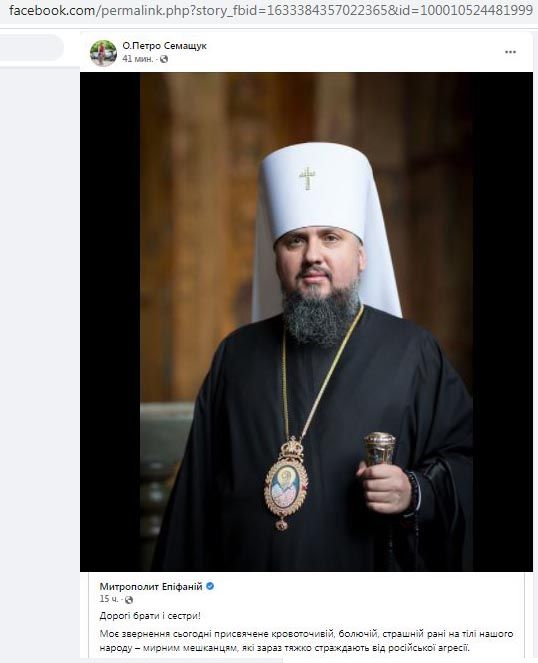Click the verified badge next to Митрополит Епіфаній
Viewport: 538px width, 663px height.
pyautogui.click(x=210, y=586)
